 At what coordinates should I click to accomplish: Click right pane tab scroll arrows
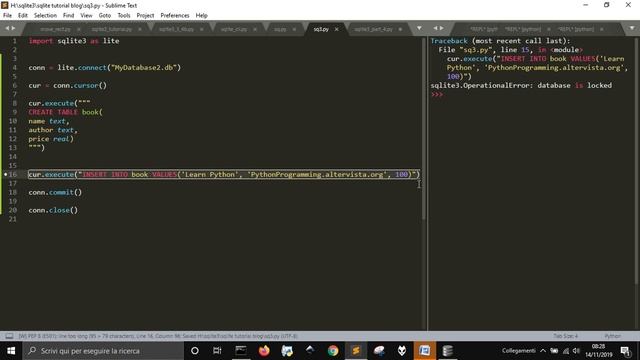pos(438,28)
